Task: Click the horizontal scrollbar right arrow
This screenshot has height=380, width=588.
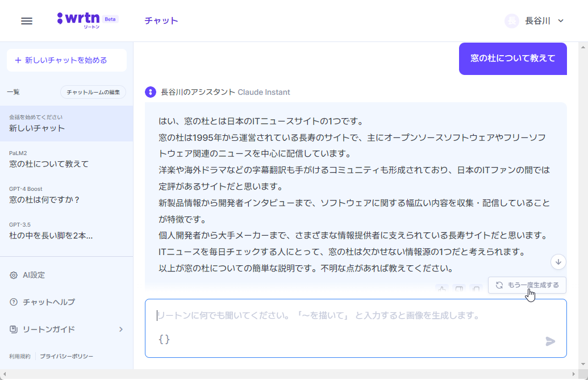Action: 574,374
